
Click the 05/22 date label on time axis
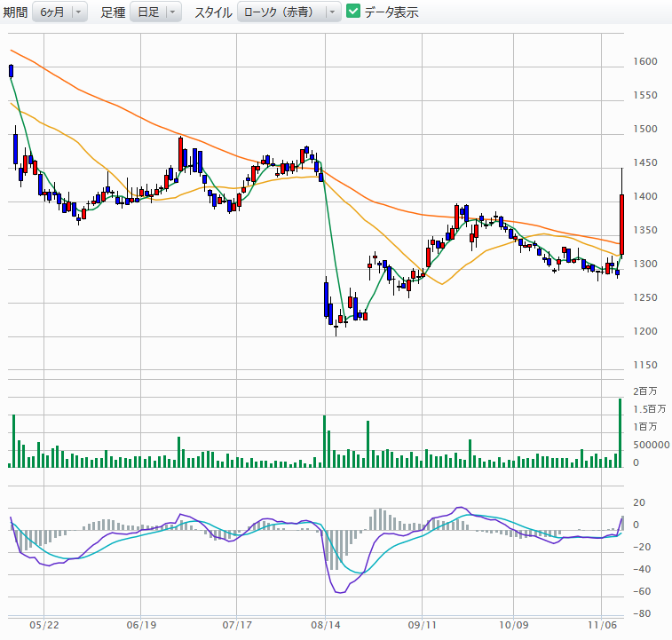(x=45, y=626)
